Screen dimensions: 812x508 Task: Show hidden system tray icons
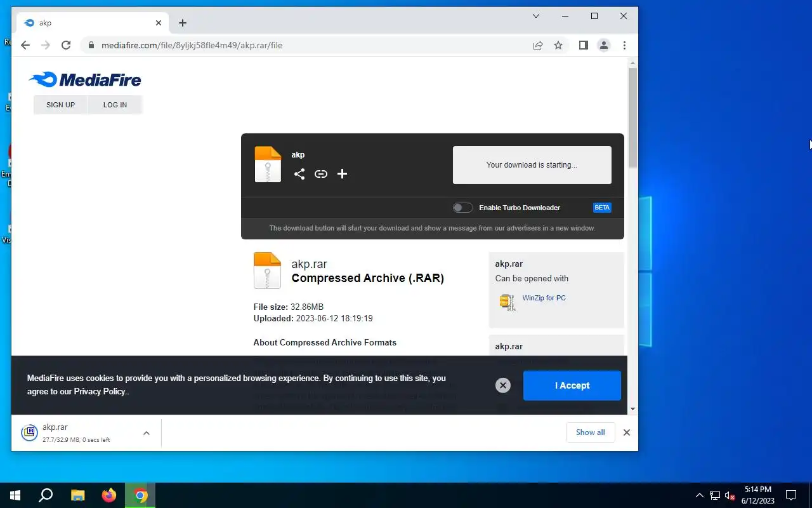coord(700,495)
